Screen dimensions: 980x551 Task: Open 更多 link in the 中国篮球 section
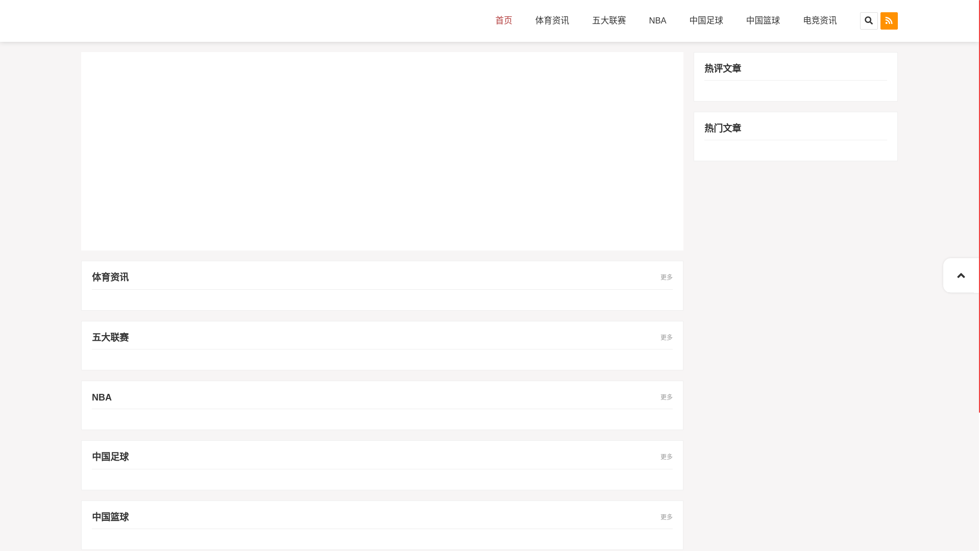pyautogui.click(x=666, y=517)
